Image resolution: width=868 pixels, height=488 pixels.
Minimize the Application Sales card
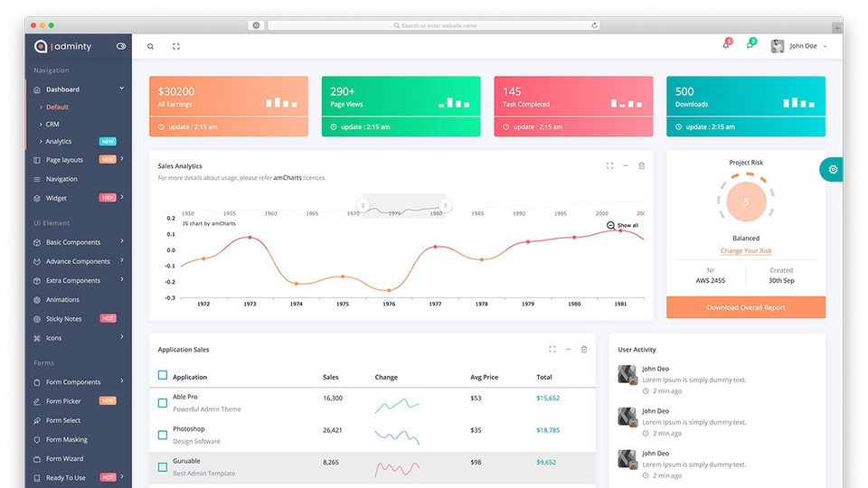point(568,349)
